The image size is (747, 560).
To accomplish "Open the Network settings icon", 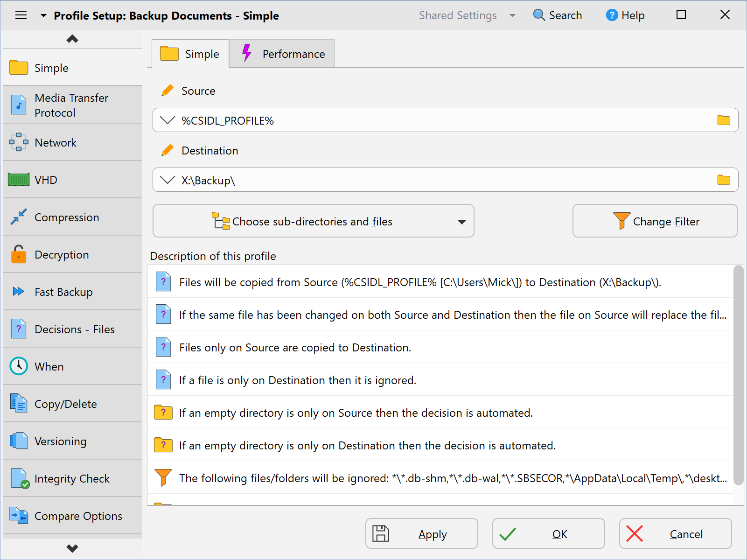I will (18, 142).
